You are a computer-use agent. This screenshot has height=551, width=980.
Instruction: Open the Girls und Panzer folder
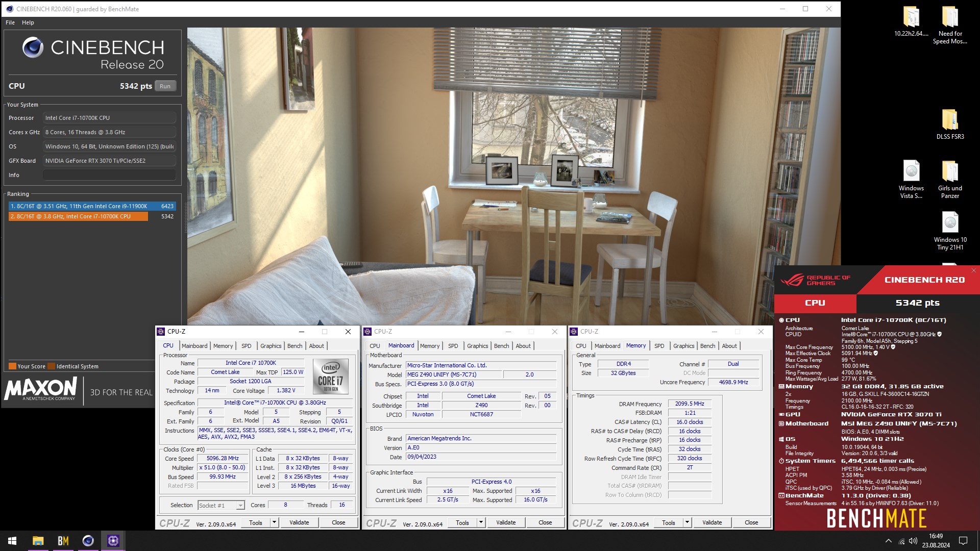pos(950,179)
